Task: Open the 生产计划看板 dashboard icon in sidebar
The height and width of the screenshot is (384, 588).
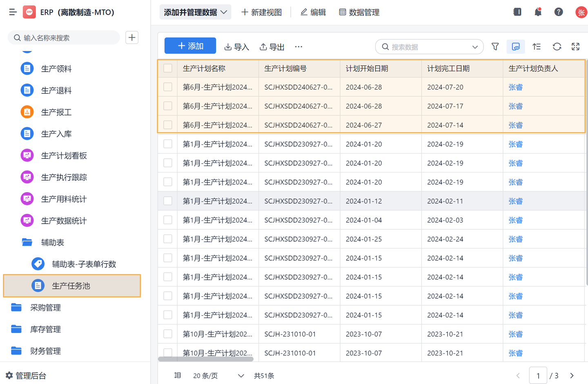Action: click(27, 155)
